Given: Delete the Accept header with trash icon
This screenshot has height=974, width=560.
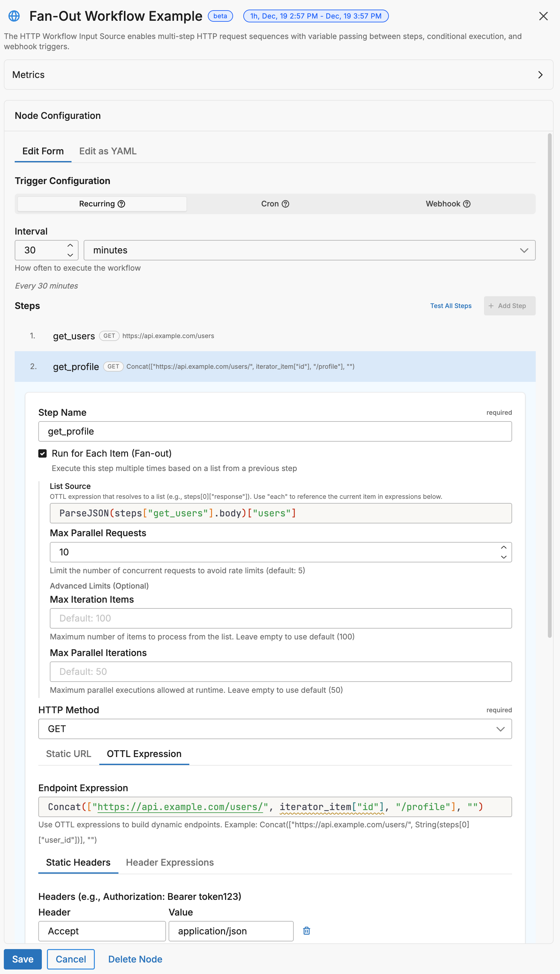Looking at the screenshot, I should [x=306, y=930].
